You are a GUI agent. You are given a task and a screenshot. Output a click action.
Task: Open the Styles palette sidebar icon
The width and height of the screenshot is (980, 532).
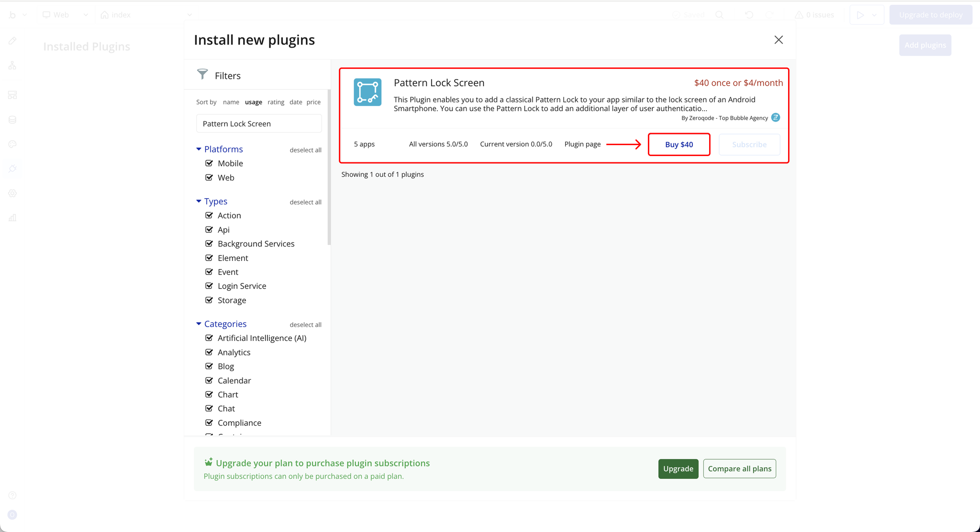pyautogui.click(x=12, y=144)
